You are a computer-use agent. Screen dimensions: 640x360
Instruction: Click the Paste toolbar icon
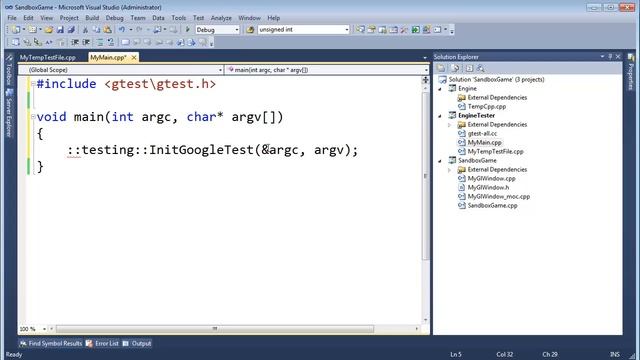(107, 30)
